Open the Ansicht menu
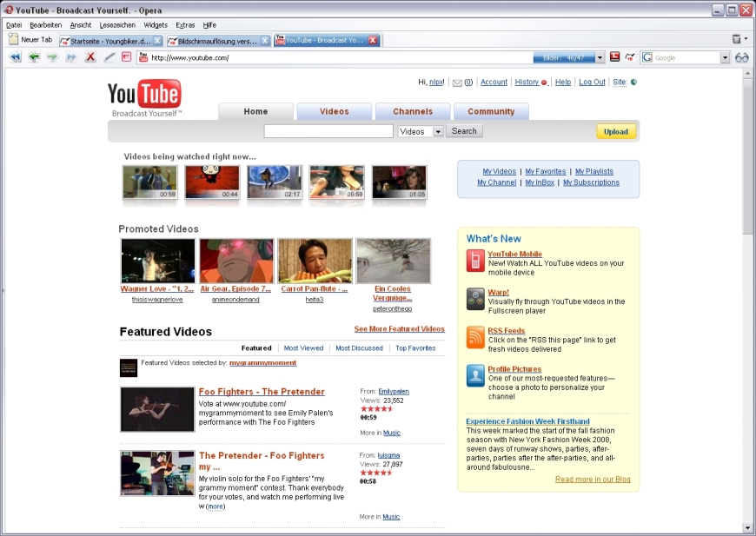Viewport: 756px width, 536px height. tap(81, 25)
